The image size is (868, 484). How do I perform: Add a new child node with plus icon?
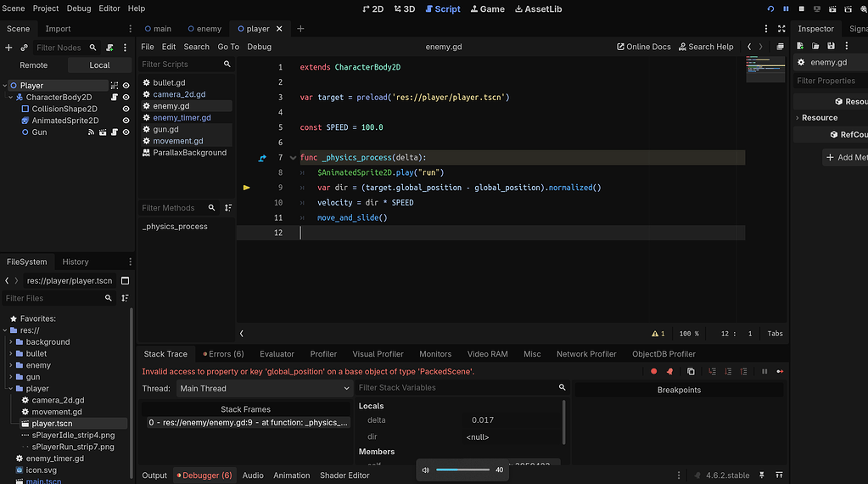tap(8, 48)
